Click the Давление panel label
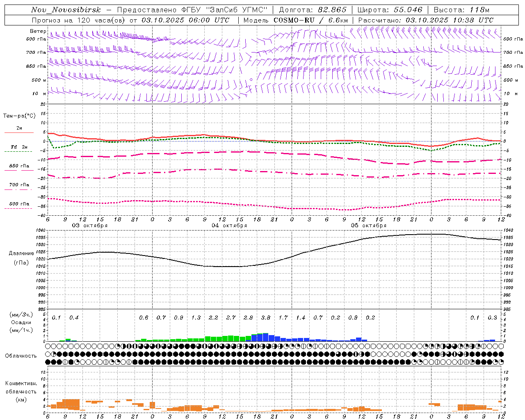The image size is (525, 420). 21,253
